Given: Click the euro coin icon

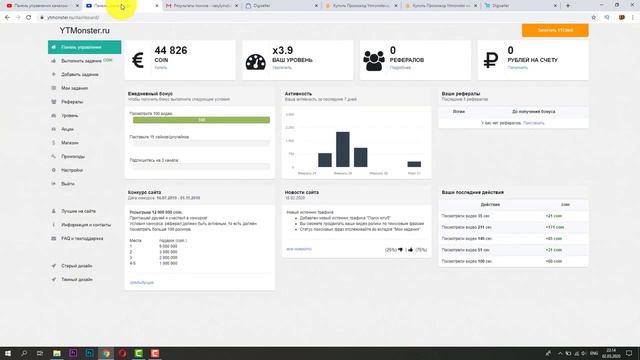Looking at the screenshot, I should click(138, 60).
